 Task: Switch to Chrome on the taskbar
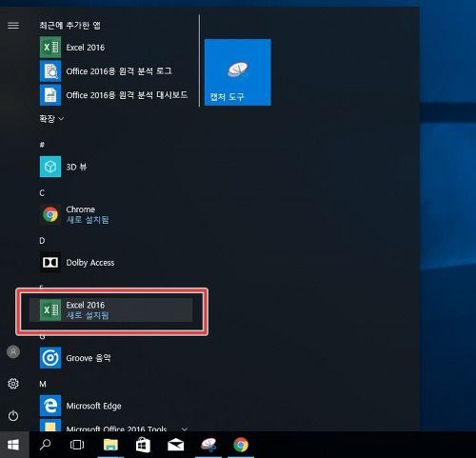click(241, 445)
